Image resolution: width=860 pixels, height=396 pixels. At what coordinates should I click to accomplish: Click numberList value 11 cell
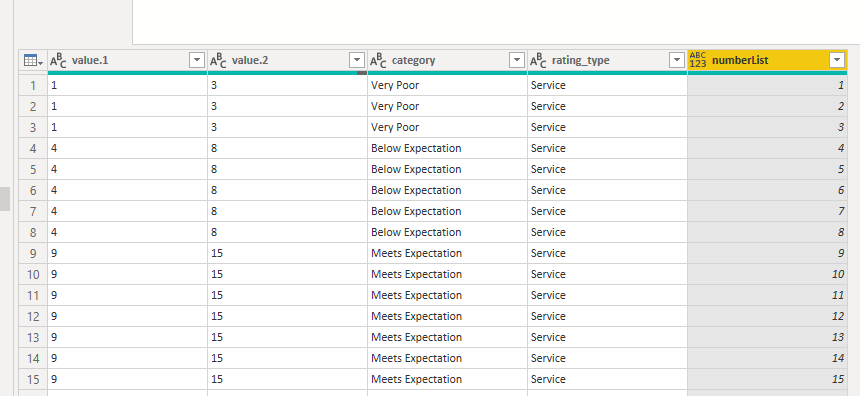[x=767, y=295]
